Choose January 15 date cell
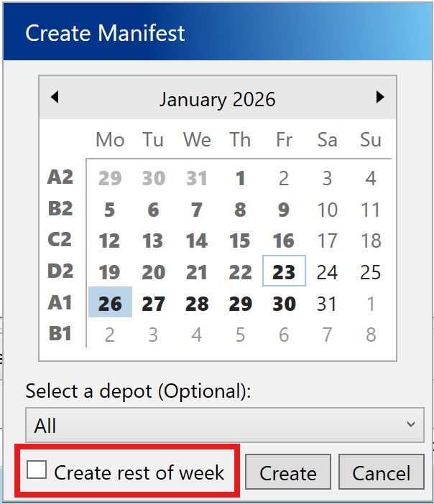 pyautogui.click(x=240, y=241)
